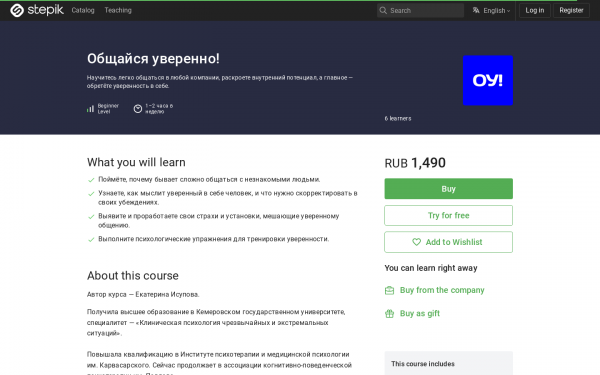Open the Catalog menu item
Image resolution: width=600 pixels, height=375 pixels.
[x=83, y=10]
